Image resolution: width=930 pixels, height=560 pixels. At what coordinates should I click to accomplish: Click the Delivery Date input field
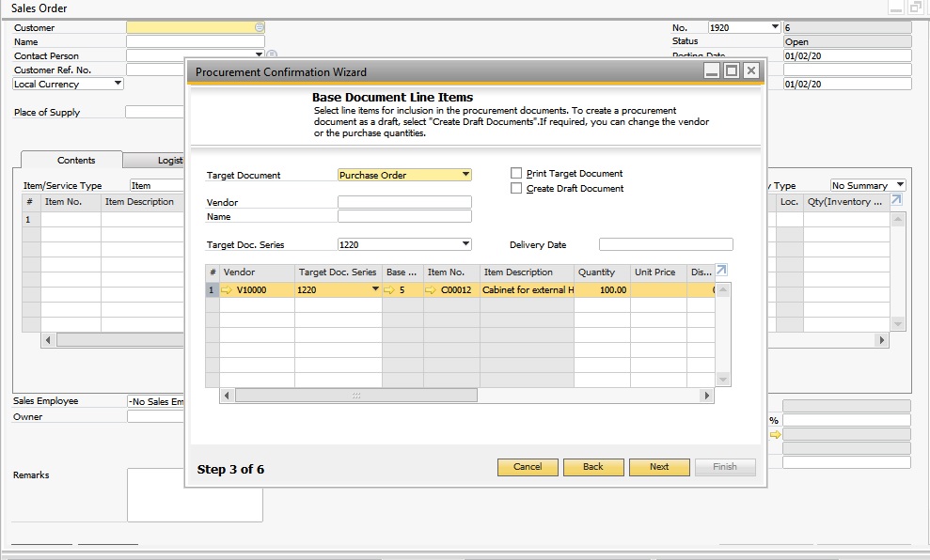(666, 244)
